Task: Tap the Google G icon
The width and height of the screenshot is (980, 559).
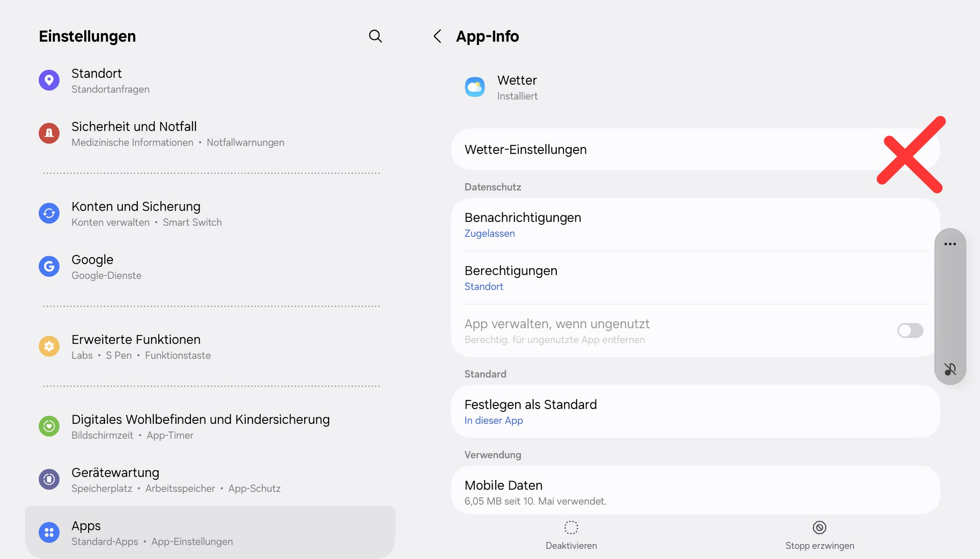Action: point(49,266)
